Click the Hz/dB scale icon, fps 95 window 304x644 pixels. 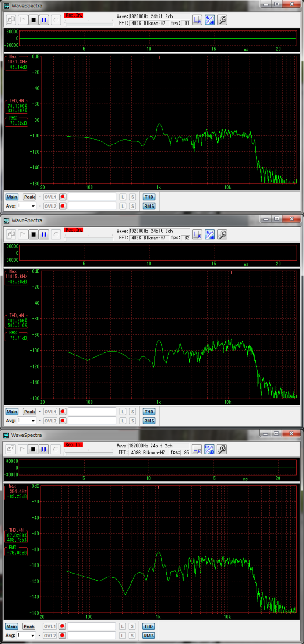(x=209, y=449)
